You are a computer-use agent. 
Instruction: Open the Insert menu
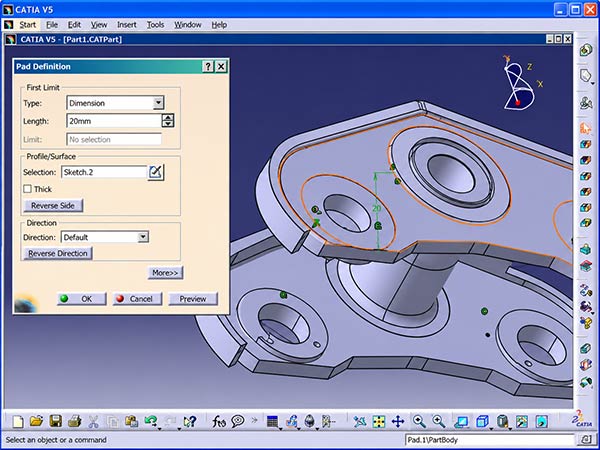[127, 25]
